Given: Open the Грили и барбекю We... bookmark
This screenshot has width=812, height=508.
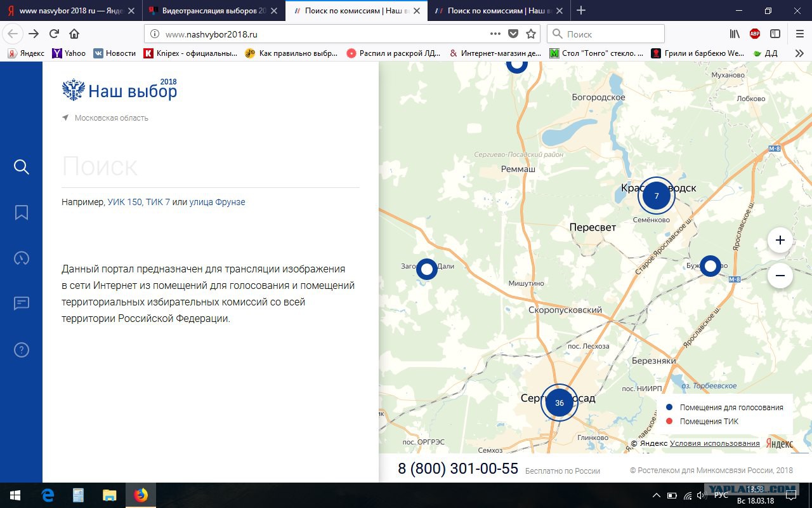Looking at the screenshot, I should [698, 53].
